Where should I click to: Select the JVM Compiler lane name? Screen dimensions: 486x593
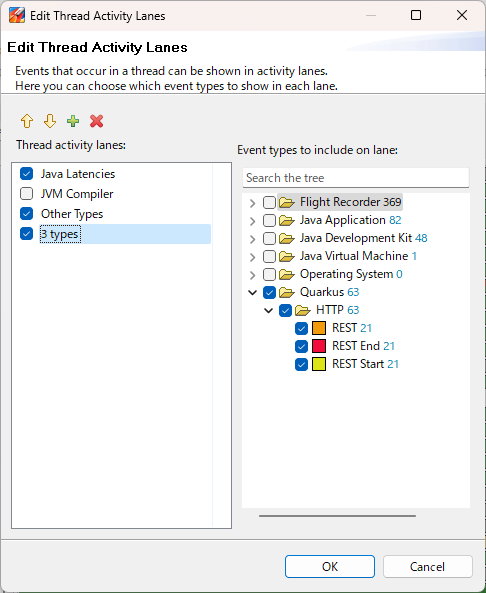click(77, 194)
